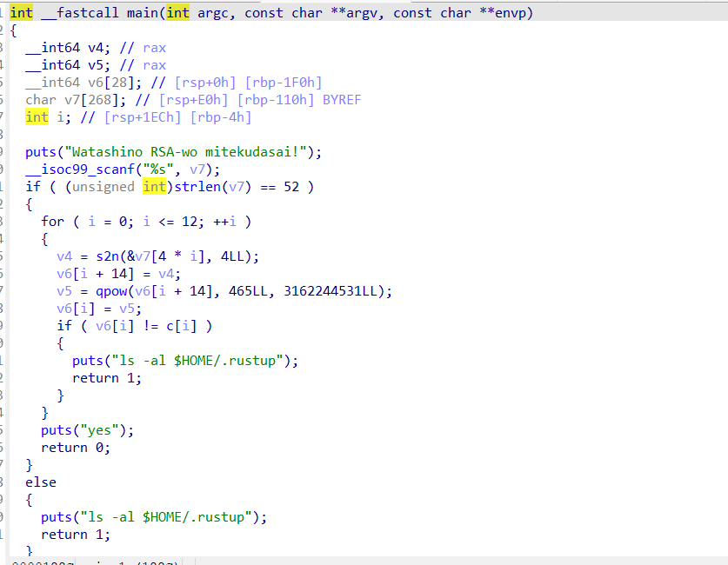The height and width of the screenshot is (565, 728).
Task: Click the [rsp+1ECh] comment on the int i line
Action: 143,117
